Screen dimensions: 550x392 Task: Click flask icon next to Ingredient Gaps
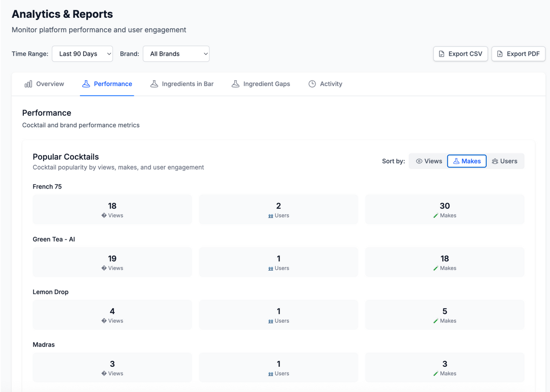click(236, 84)
